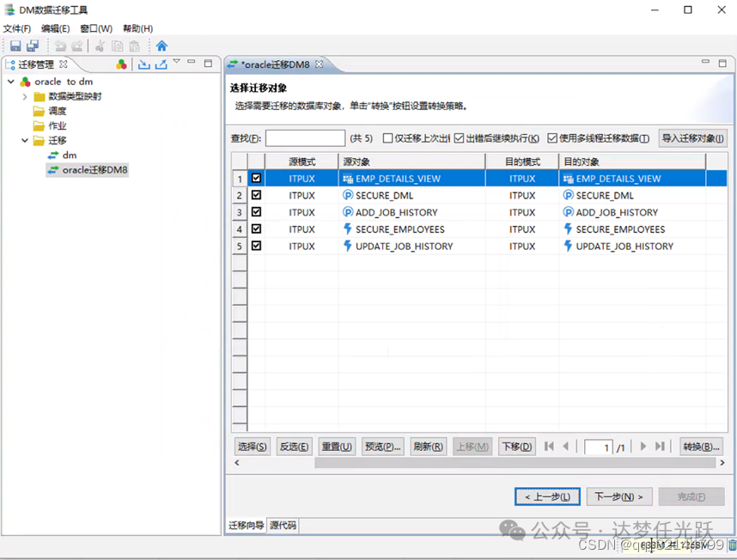The height and width of the screenshot is (560, 737).
Task: Enable 仅迁移上次出错 checkbox
Action: (x=387, y=138)
